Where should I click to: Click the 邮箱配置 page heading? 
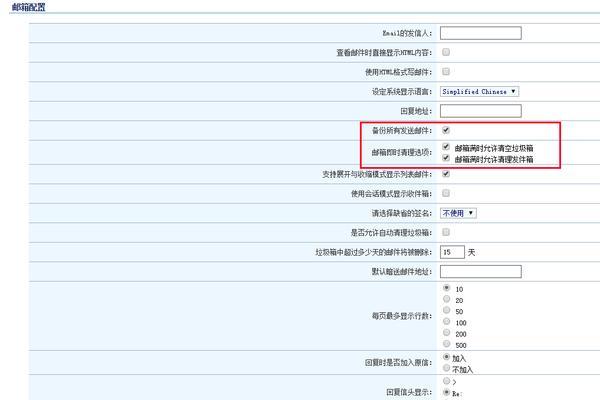(29, 7)
